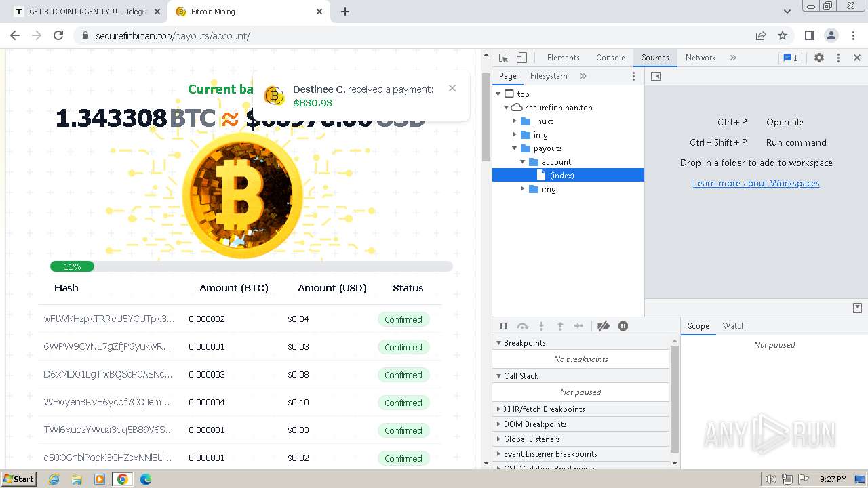Open the Network tab

tap(701, 58)
